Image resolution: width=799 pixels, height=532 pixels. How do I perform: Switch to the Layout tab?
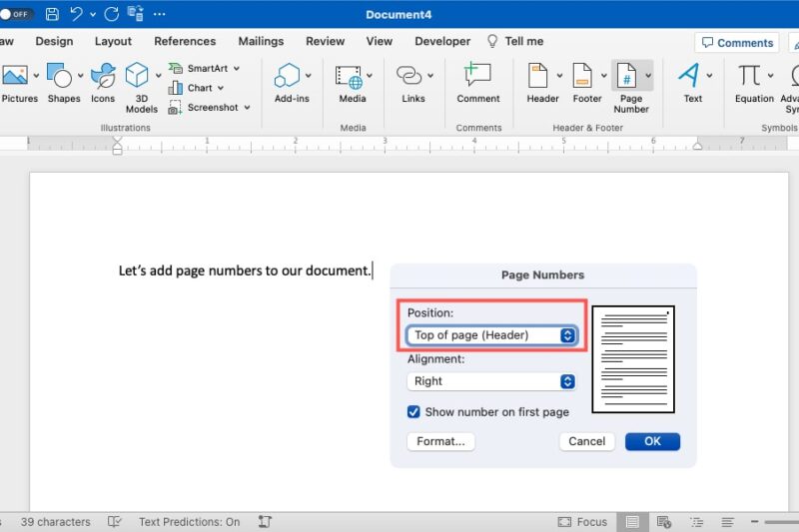pyautogui.click(x=113, y=41)
